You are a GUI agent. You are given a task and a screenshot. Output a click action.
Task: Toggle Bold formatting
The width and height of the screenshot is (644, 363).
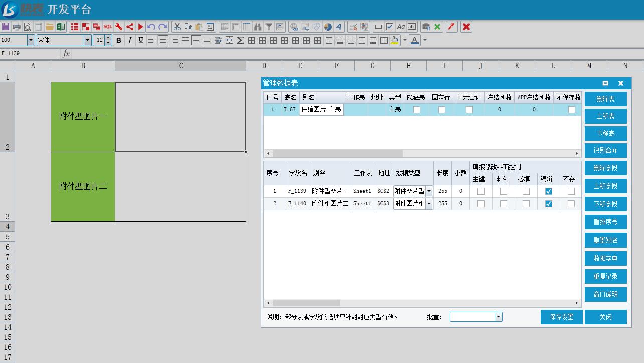pos(119,40)
